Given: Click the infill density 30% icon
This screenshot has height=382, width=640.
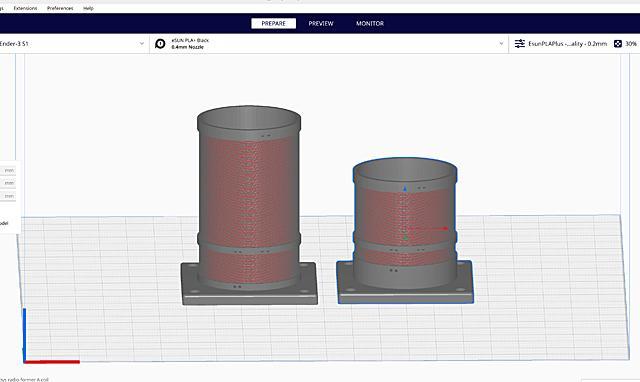Looking at the screenshot, I should coord(618,44).
